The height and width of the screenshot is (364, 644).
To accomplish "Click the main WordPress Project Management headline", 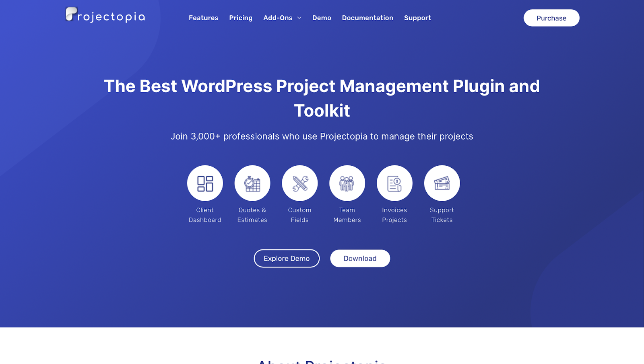I will coord(322,98).
